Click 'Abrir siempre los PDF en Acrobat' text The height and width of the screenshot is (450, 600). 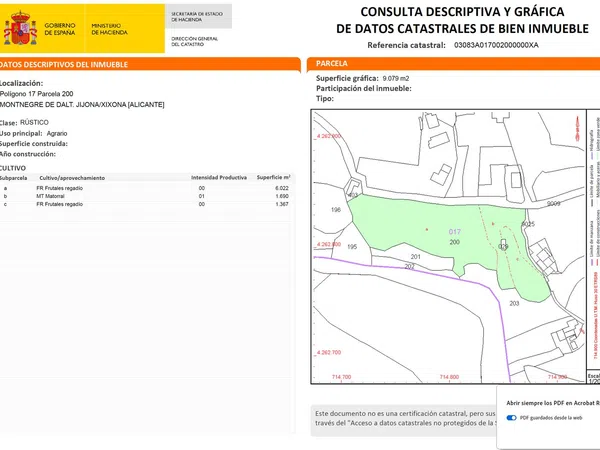coord(553,403)
